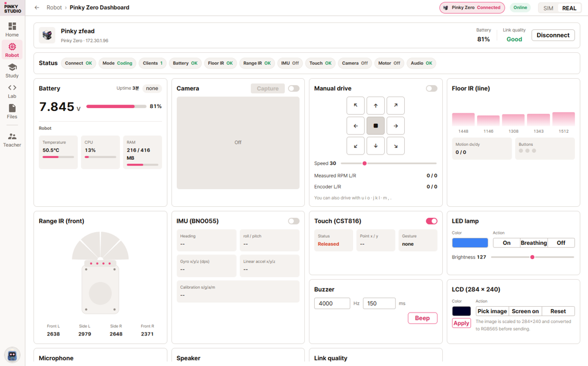Viewport: 588px width, 366px height.
Task: Click Pick image for LCD
Action: click(x=492, y=311)
